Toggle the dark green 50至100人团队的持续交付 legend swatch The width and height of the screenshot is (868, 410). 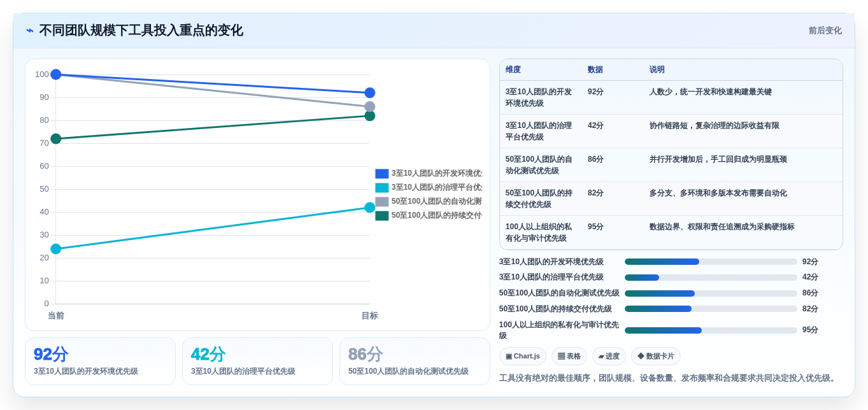(381, 216)
